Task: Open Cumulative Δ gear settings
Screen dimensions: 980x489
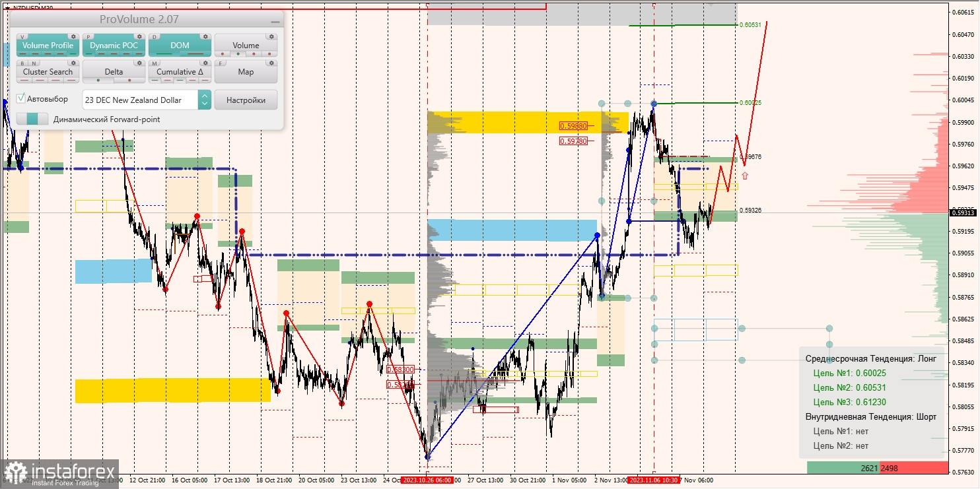Action: coord(205,63)
